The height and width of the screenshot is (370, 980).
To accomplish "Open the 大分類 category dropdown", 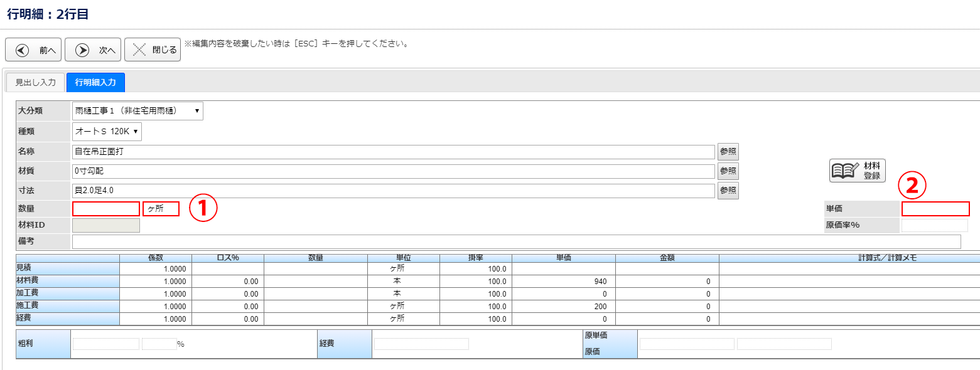I will click(137, 111).
